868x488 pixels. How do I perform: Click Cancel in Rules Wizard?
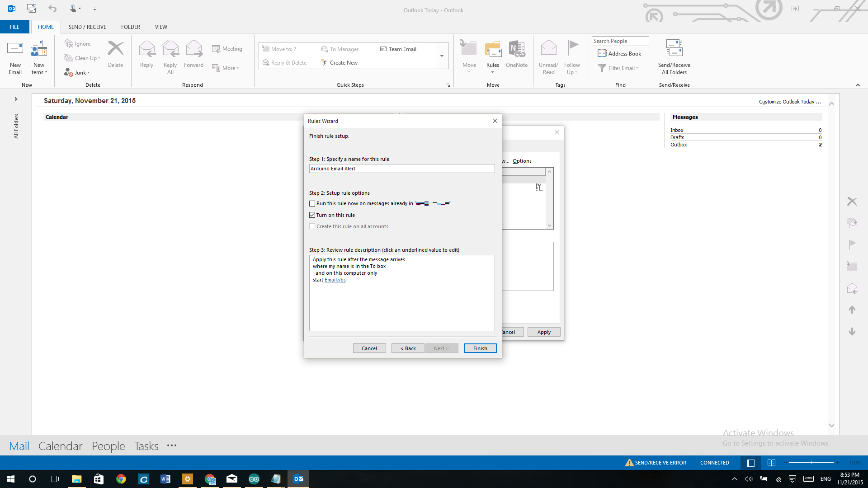point(369,348)
